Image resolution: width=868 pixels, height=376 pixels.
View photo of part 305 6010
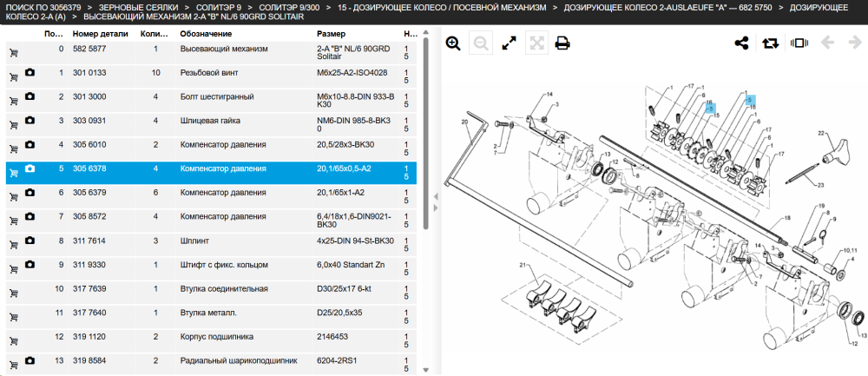30,144
